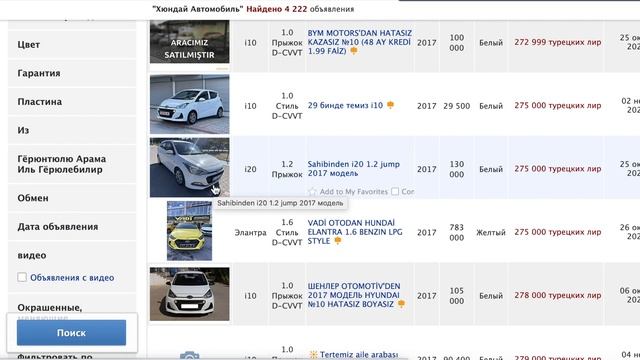Image resolution: width=640 pixels, height=360 pixels.
Task: Click the 1.2 Прыжок trim cell
Action: point(287,169)
